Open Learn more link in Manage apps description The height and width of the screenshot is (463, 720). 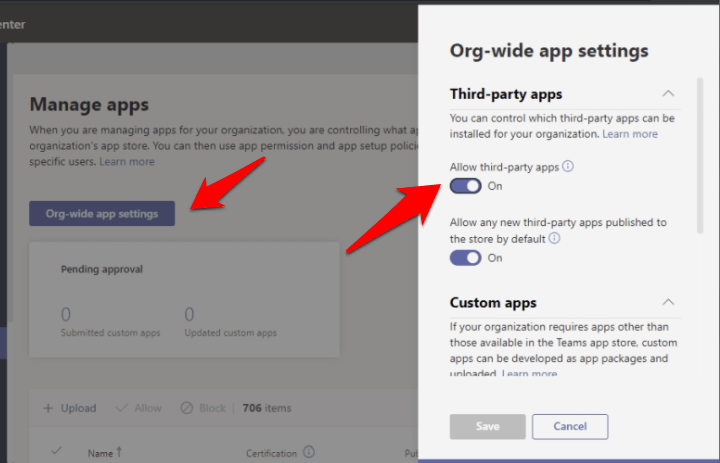click(x=127, y=161)
